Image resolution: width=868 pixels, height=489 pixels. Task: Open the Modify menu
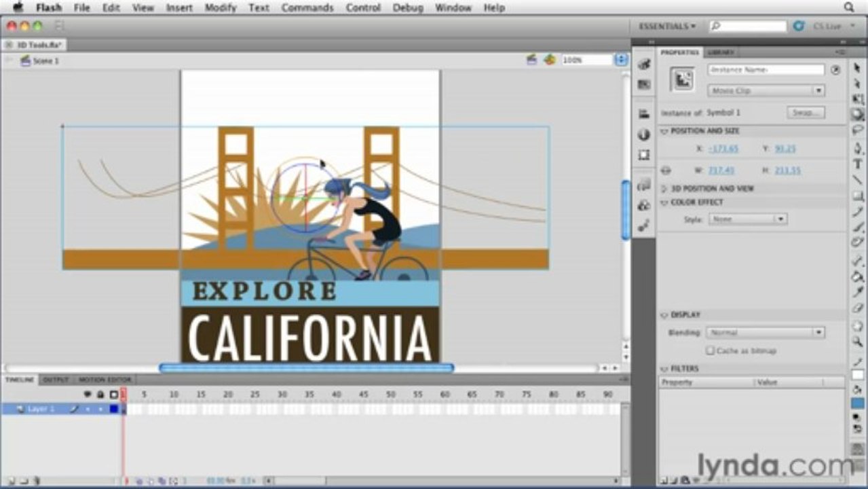coord(221,7)
